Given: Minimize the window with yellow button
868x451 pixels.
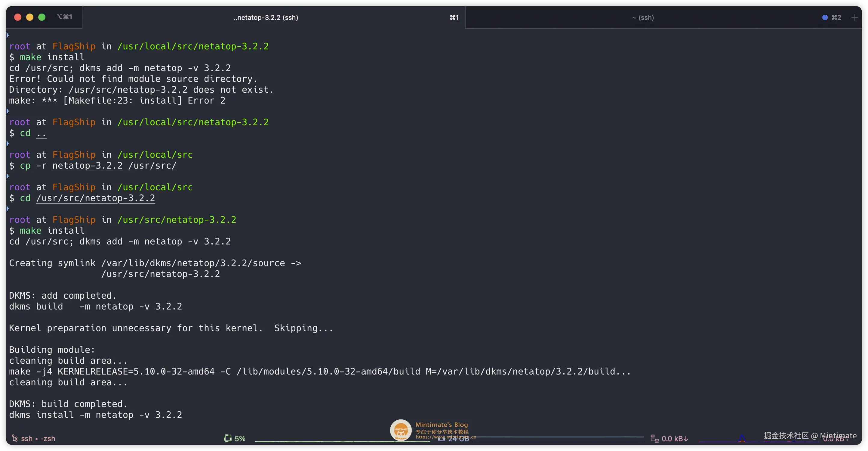Looking at the screenshot, I should click(30, 17).
